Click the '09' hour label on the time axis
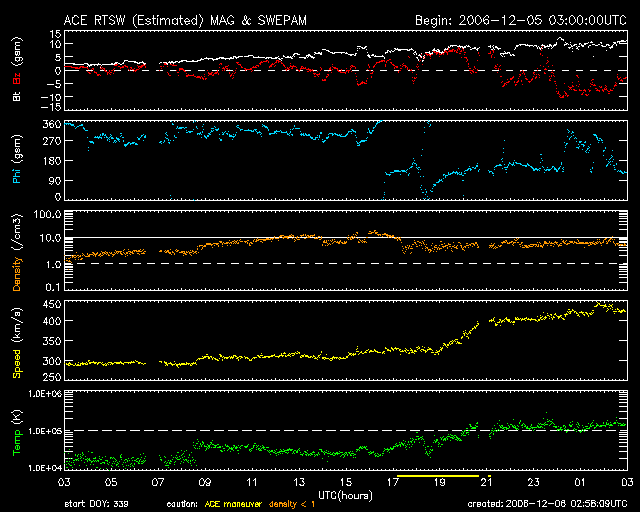Screen dimensions: 640x512 [205, 483]
